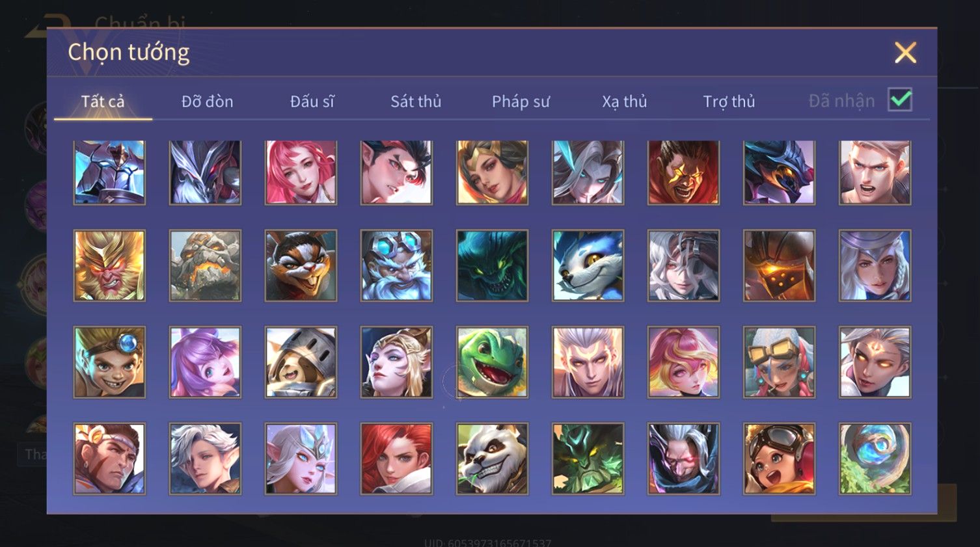Toggle the Đã nhận checkbox
The width and height of the screenshot is (980, 547).
pyautogui.click(x=900, y=100)
